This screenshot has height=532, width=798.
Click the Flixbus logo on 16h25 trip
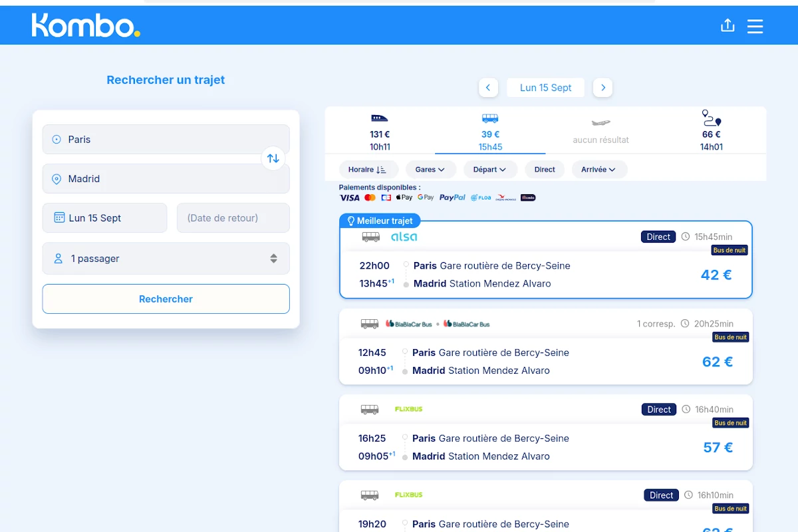coord(408,409)
